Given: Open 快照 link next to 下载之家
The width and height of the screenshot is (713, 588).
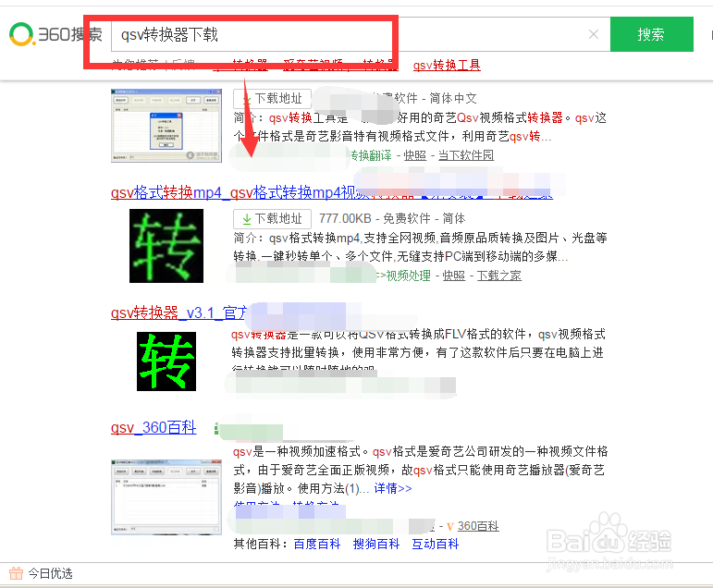Looking at the screenshot, I should [454, 276].
